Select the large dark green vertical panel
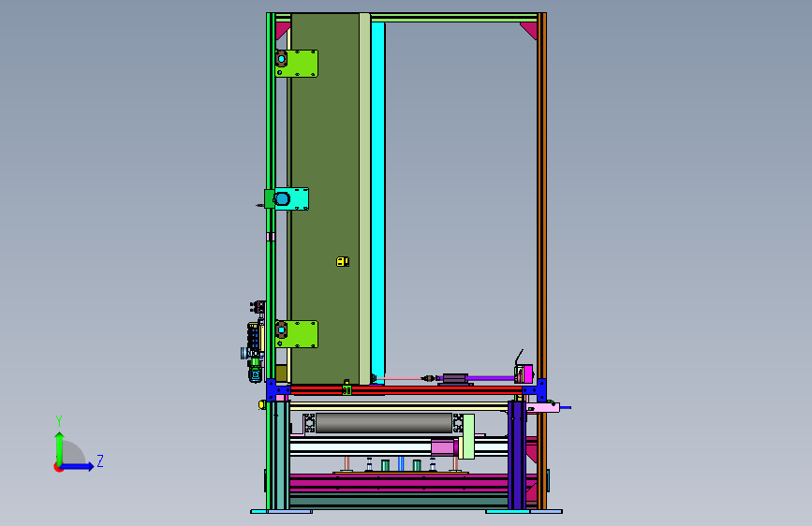Image resolution: width=812 pixels, height=526 pixels. pos(325,198)
